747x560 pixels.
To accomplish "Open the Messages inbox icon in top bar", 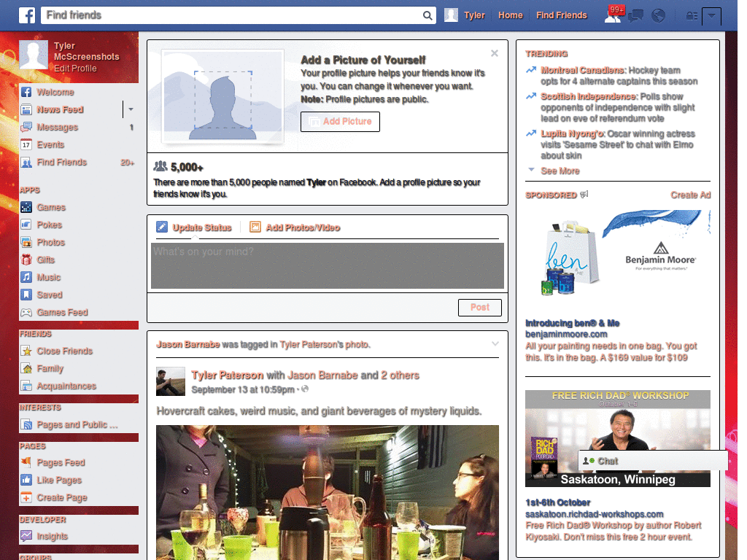I will [635, 15].
